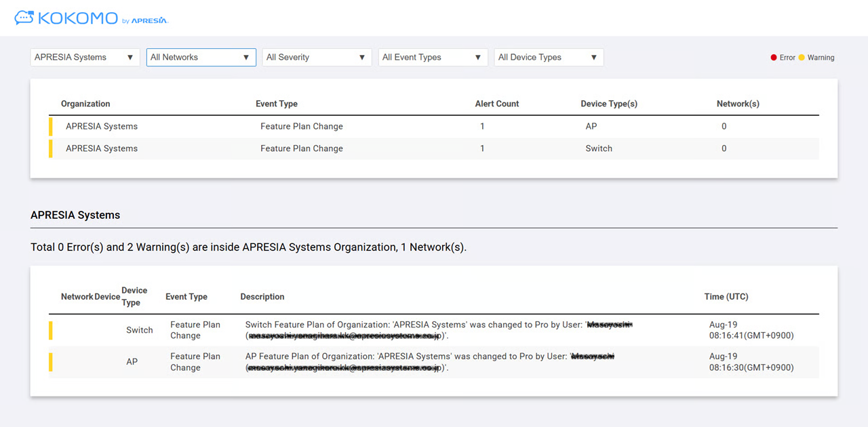Click yellow warning marker of AP summary row
Viewport: 868px width, 427px height.
coord(51,127)
